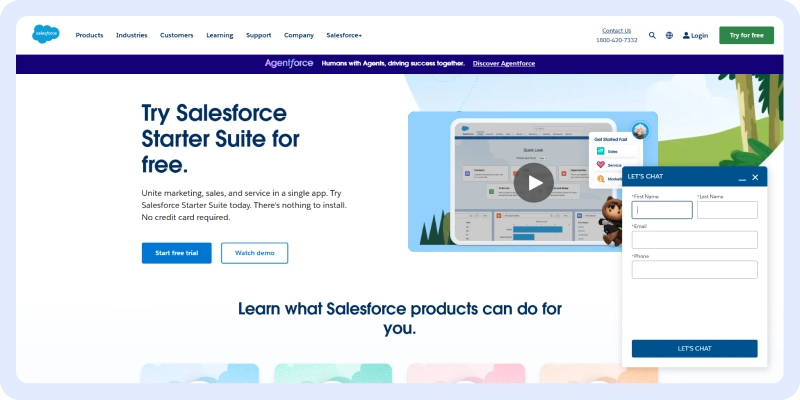This screenshot has height=400, width=800.
Task: Close the Let's Chat panel
Action: point(755,177)
